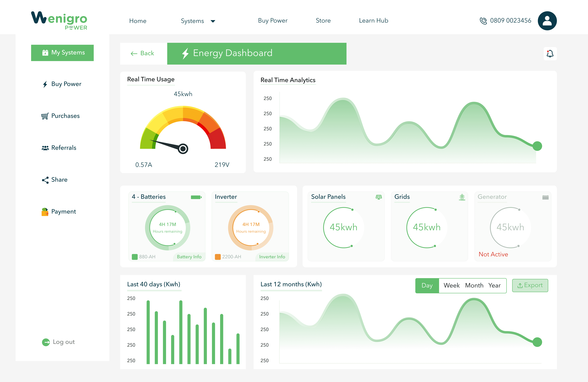Click the lightning bolt in Energy Dashboard header
Image resolution: width=588 pixels, height=382 pixels.
tap(185, 53)
